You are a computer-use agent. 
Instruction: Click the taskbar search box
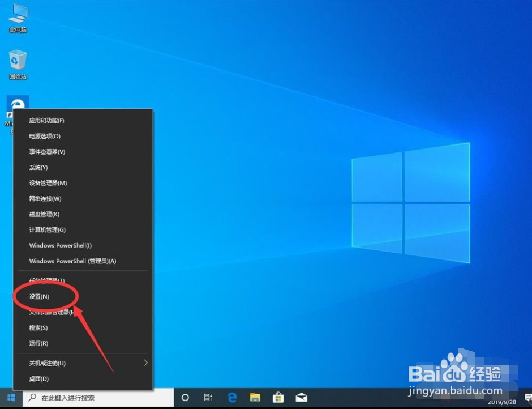(98, 398)
